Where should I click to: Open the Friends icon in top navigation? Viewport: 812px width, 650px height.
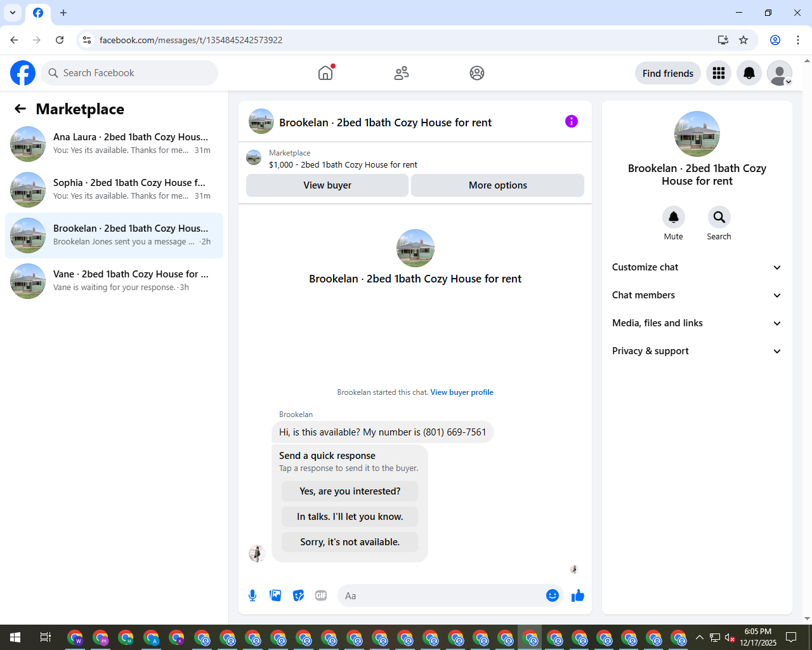(402, 73)
